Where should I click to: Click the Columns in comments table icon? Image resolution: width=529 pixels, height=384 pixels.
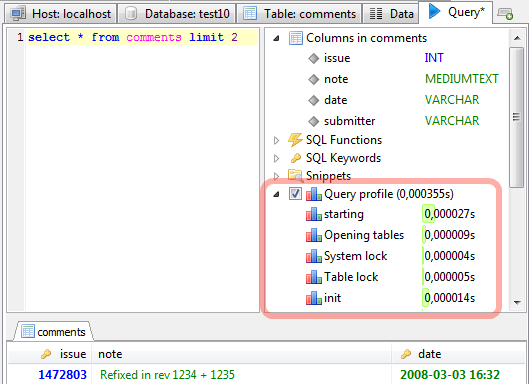(x=296, y=38)
